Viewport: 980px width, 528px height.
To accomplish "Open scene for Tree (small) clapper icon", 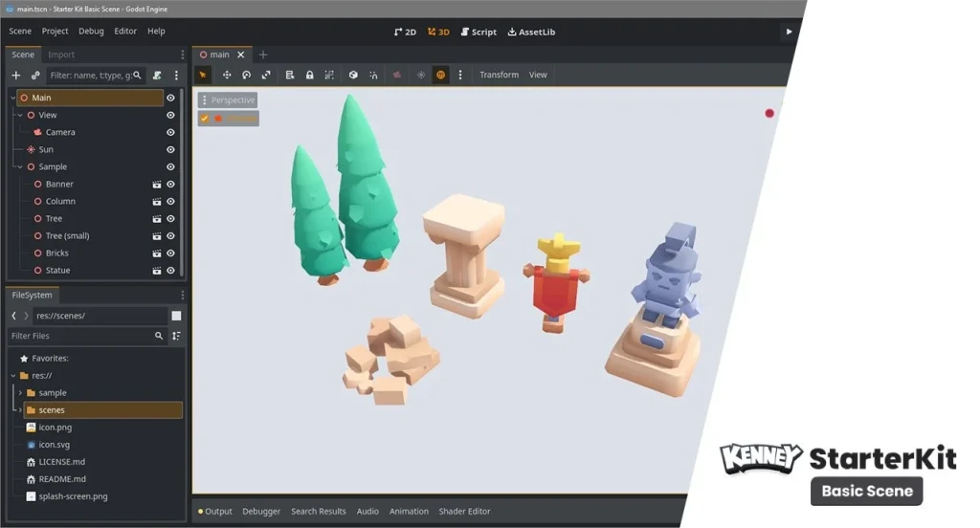I will coord(157,236).
